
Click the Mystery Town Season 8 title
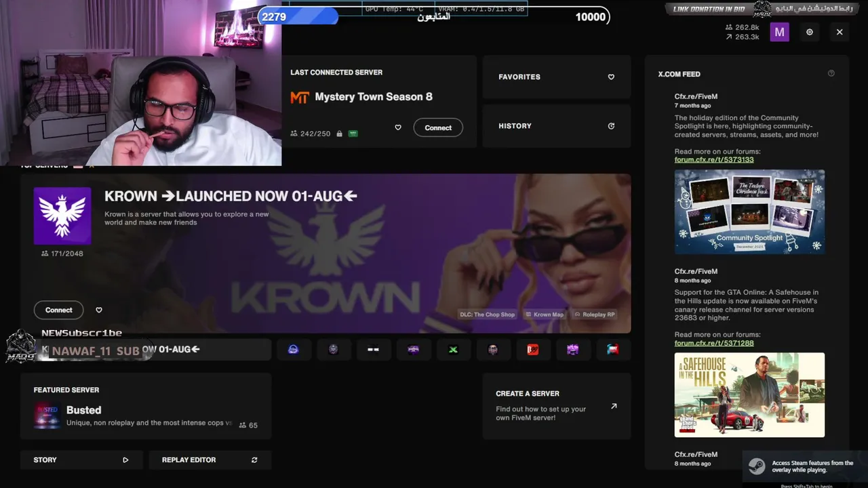[x=374, y=97]
